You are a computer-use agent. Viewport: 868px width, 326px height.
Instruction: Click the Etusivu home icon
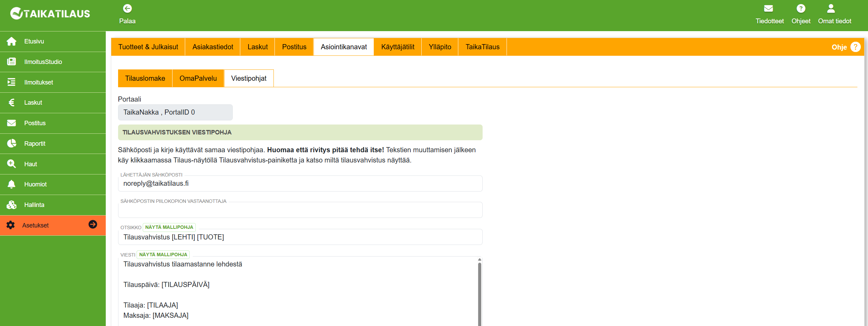tap(11, 41)
